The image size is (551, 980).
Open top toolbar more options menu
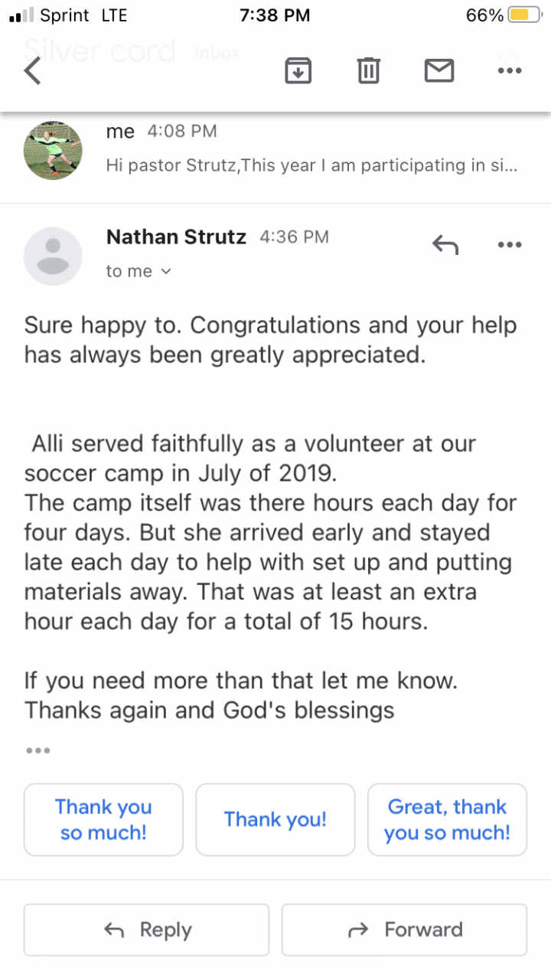click(510, 71)
